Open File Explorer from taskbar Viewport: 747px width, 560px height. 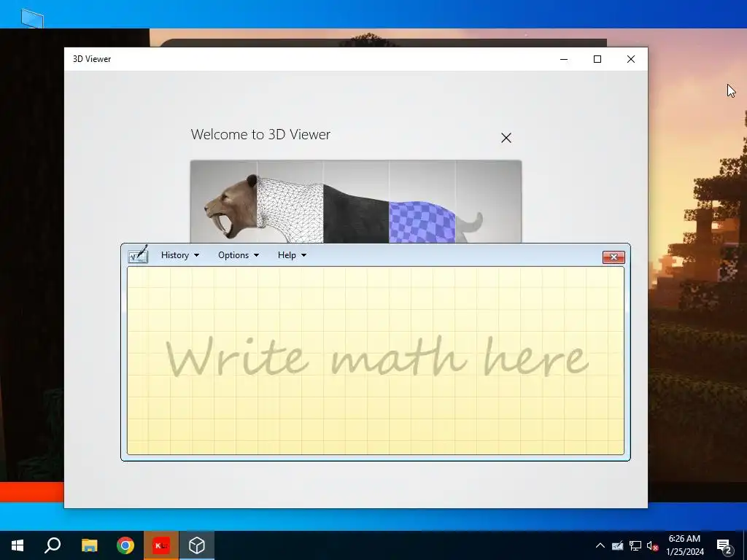tap(89, 545)
